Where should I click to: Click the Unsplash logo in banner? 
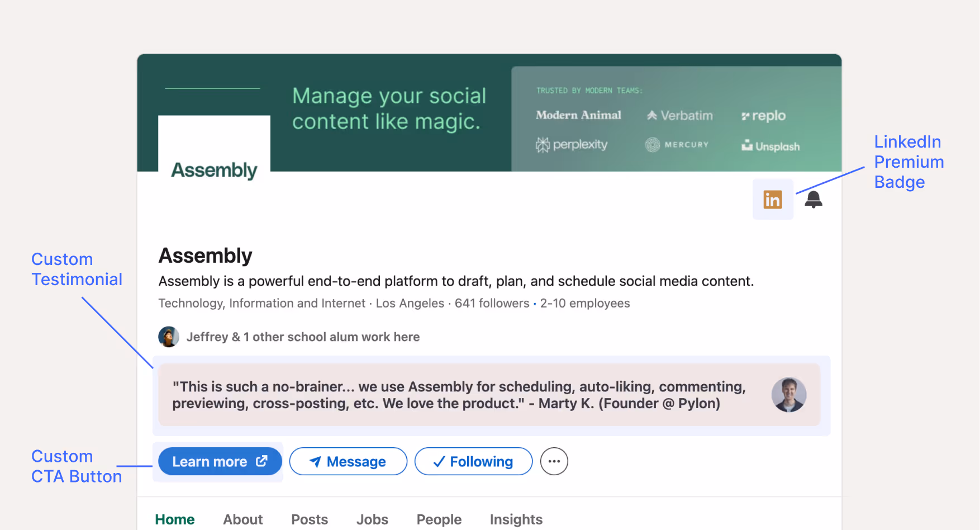pos(770,146)
